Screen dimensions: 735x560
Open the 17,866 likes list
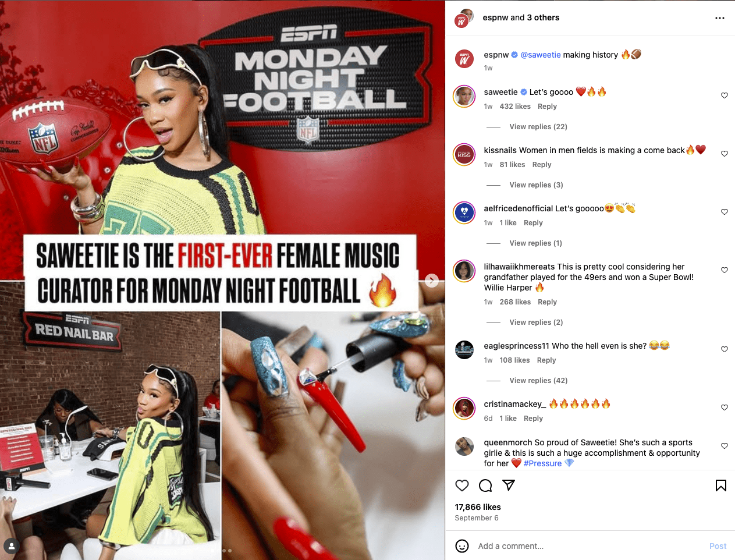pos(478,507)
